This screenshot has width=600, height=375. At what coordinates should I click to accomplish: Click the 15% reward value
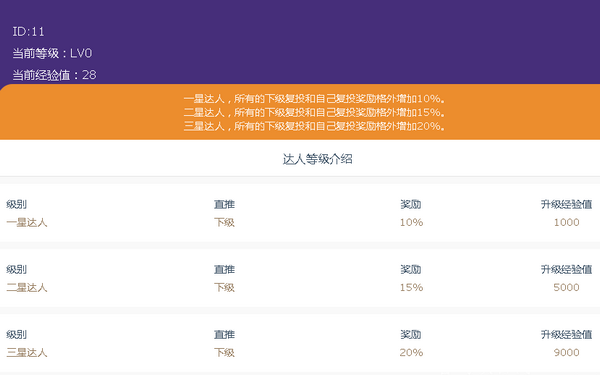[x=411, y=287]
